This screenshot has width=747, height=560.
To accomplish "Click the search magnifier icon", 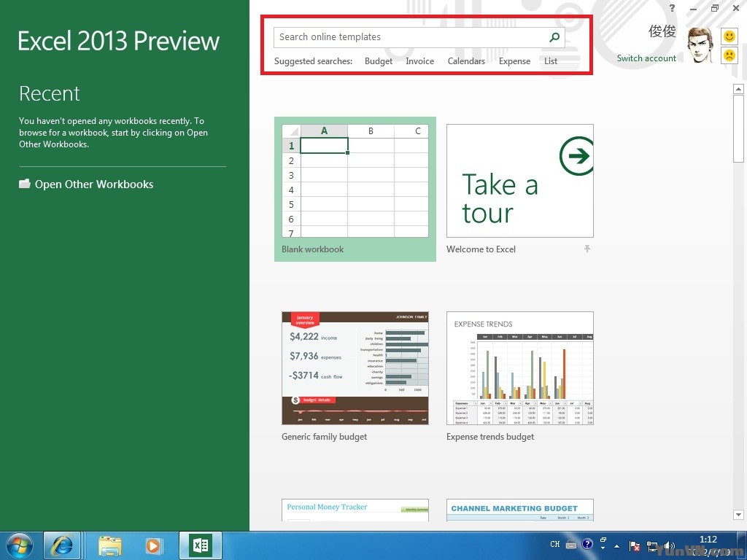I will [554, 37].
